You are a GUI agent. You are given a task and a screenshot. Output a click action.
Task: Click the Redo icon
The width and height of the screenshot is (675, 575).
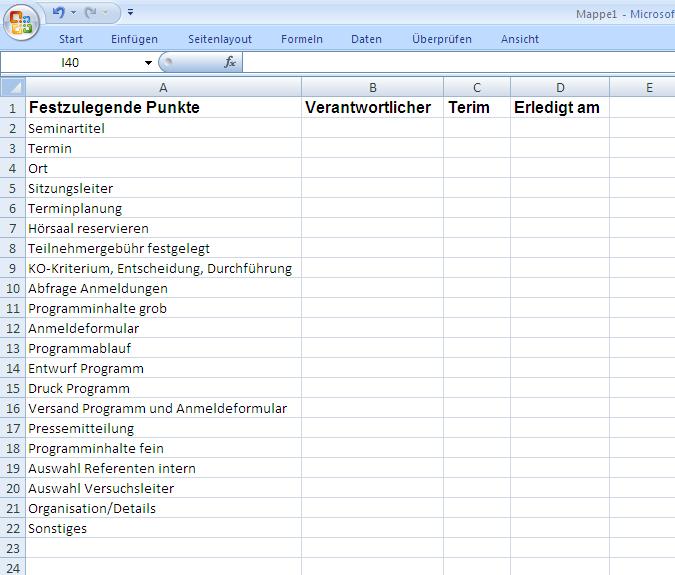(x=90, y=13)
